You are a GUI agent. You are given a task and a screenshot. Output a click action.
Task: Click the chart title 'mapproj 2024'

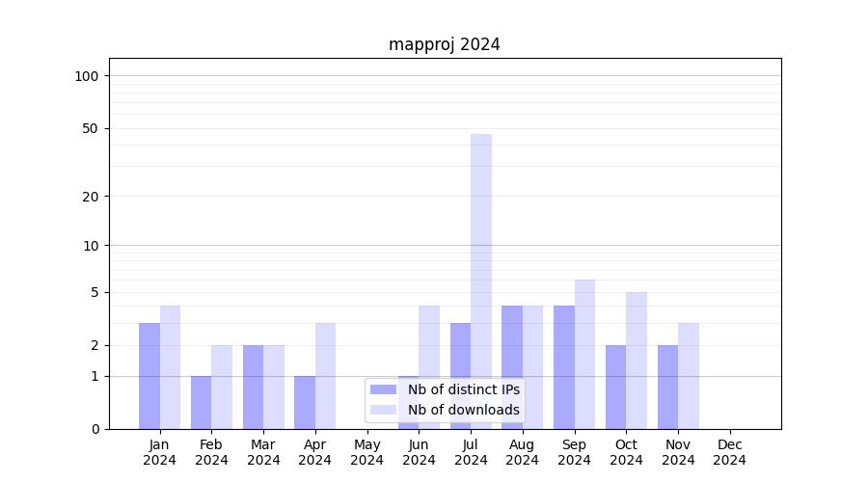444,44
